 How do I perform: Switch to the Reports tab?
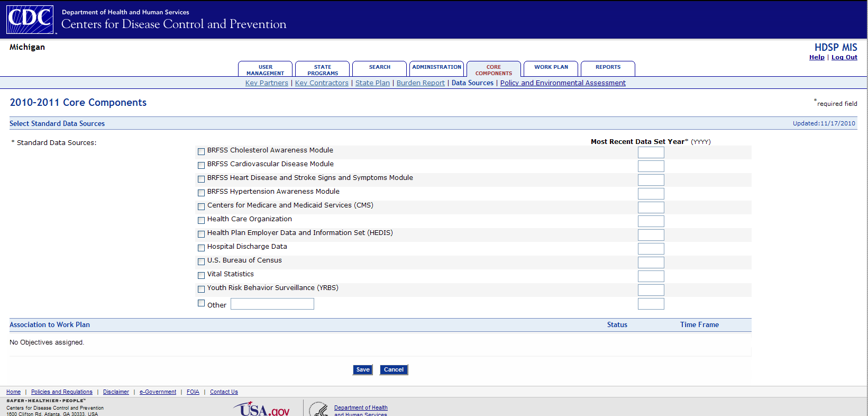point(608,69)
